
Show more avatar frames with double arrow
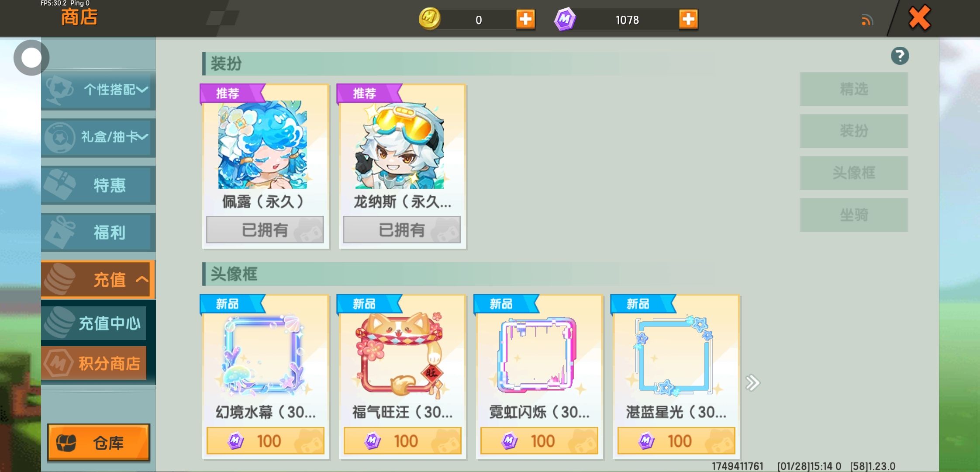coord(752,383)
